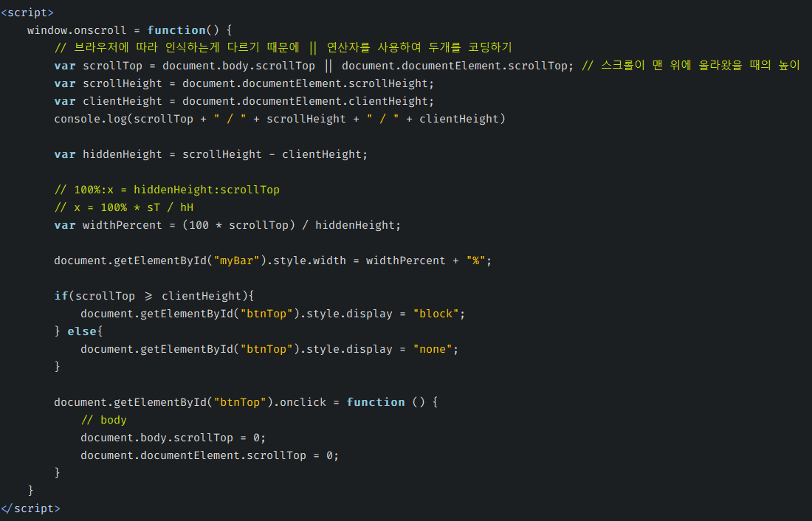The height and width of the screenshot is (521, 812).
Task: Click the var scrollHeight declaration line
Action: tap(244, 83)
